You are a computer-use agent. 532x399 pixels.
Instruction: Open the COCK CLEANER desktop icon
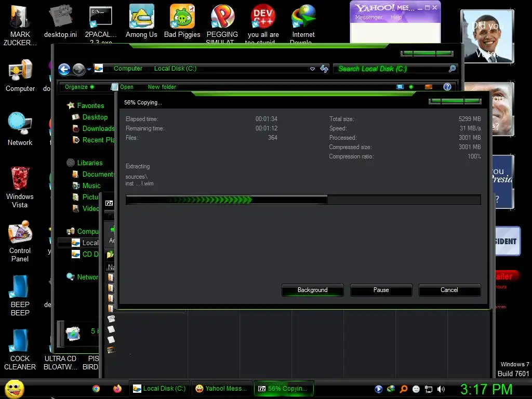pos(20,350)
